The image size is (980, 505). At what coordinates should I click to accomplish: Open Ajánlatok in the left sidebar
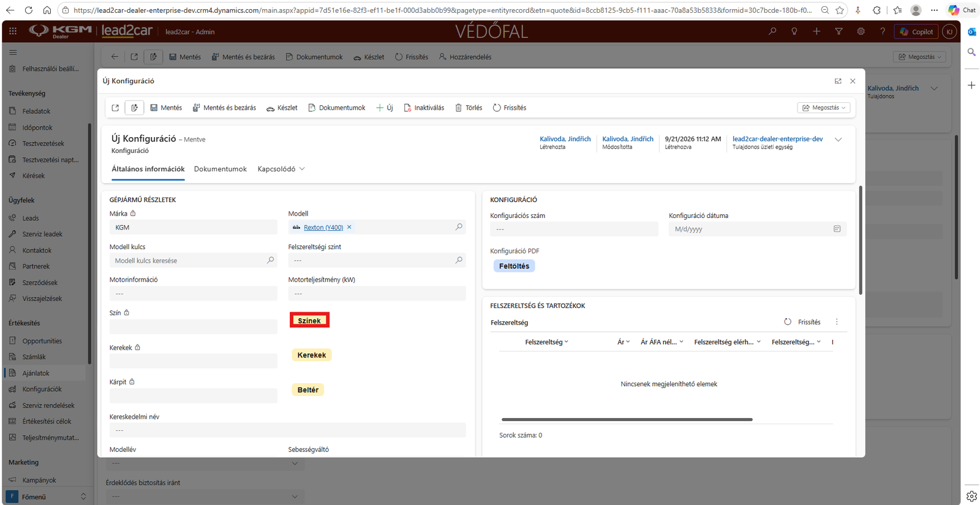click(36, 373)
